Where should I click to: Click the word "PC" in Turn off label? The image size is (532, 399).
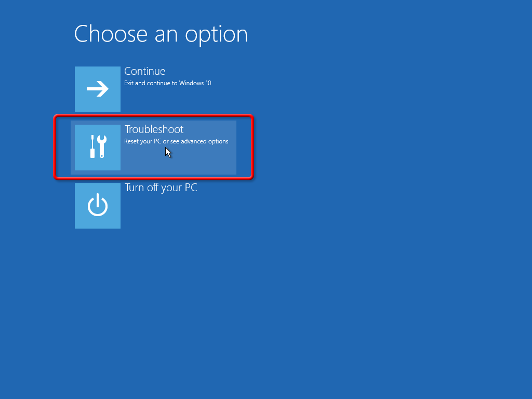pyautogui.click(x=191, y=187)
